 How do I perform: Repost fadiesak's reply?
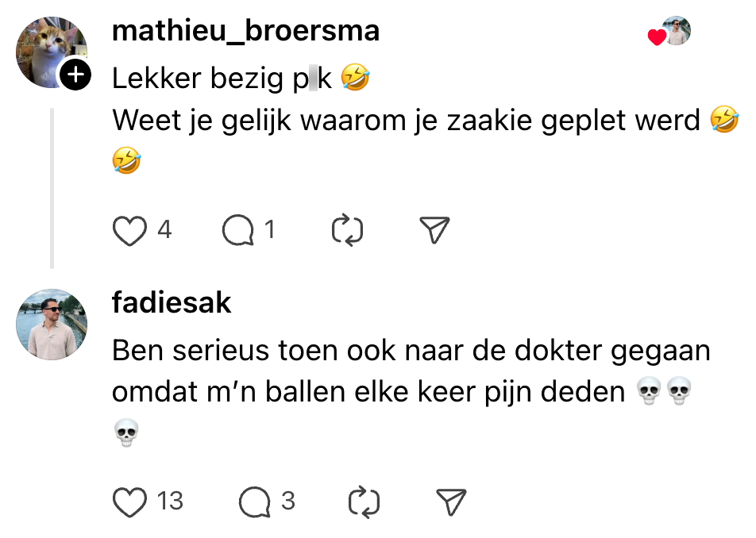pyautogui.click(x=364, y=502)
